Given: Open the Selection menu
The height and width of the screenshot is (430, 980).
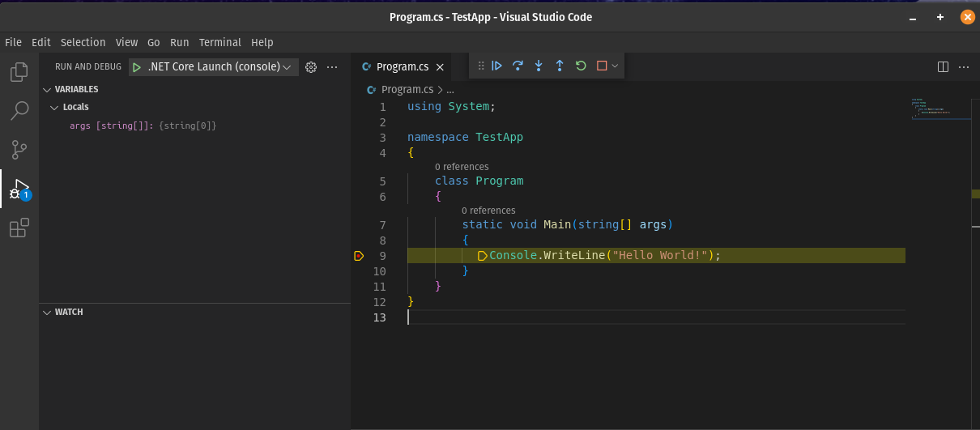Looking at the screenshot, I should [x=83, y=42].
